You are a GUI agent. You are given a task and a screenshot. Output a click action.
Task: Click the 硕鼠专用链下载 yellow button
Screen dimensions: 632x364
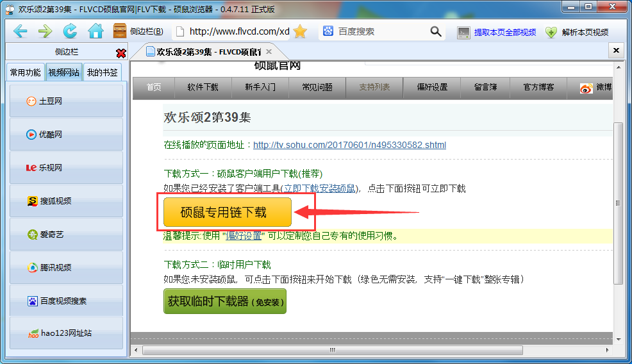click(x=228, y=212)
